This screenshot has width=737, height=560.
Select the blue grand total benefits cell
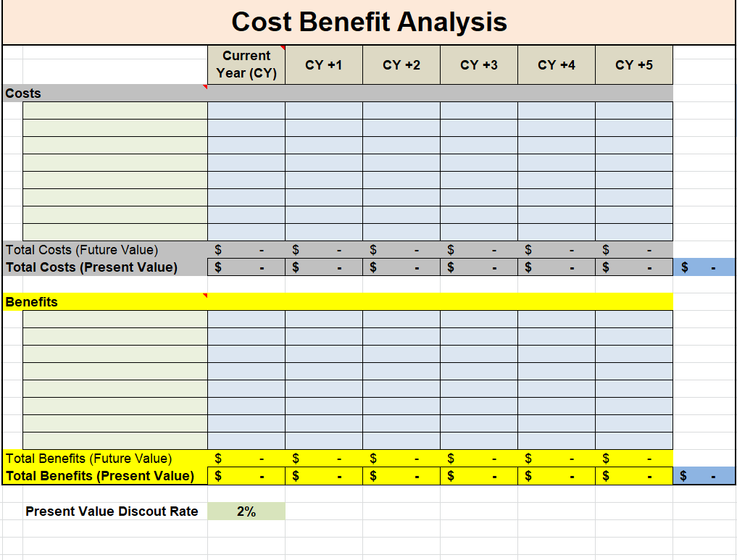pyautogui.click(x=704, y=476)
